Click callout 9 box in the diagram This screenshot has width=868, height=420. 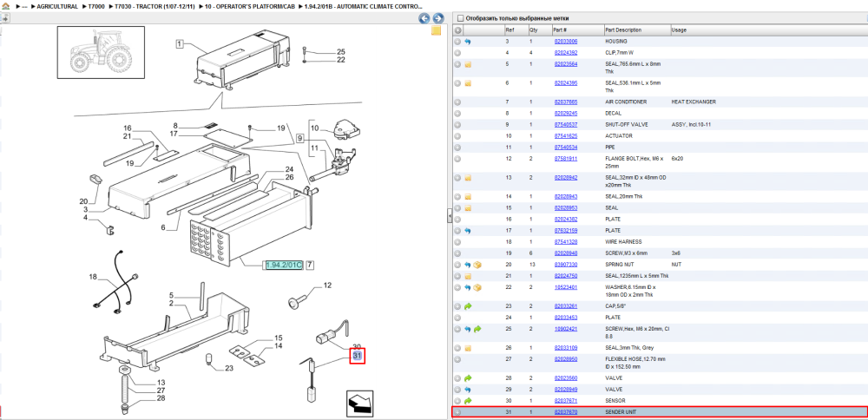pos(300,139)
